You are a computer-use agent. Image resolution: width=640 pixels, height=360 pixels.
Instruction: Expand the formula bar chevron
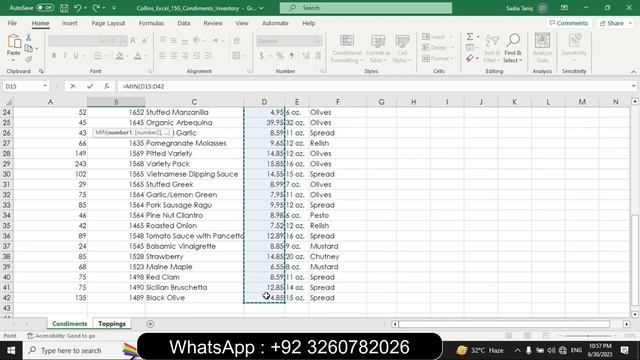coord(633,86)
